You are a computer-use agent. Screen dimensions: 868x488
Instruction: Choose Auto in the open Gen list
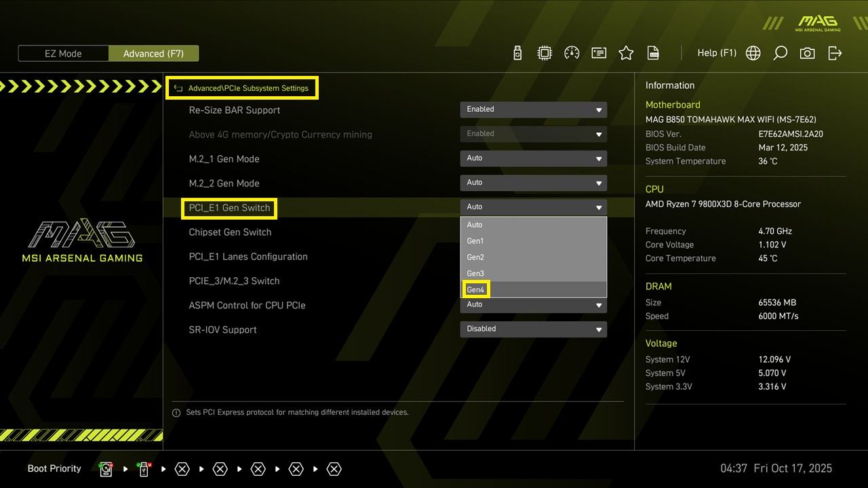pyautogui.click(x=533, y=224)
